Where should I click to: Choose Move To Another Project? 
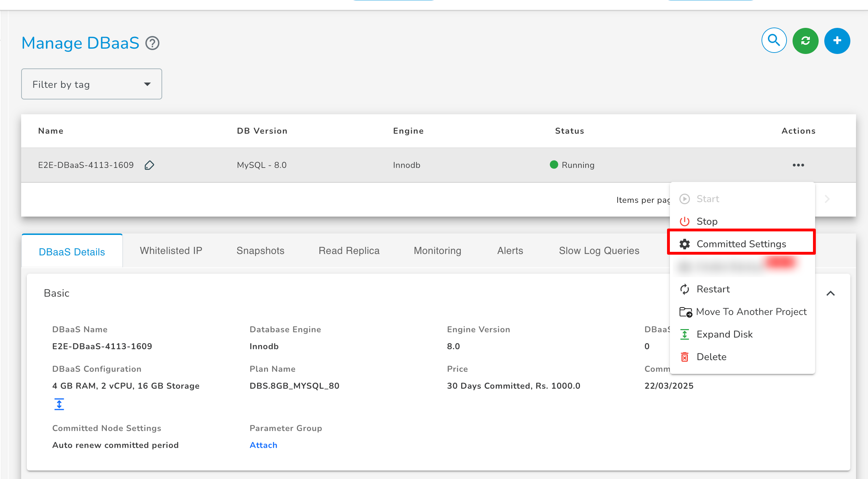click(742, 312)
